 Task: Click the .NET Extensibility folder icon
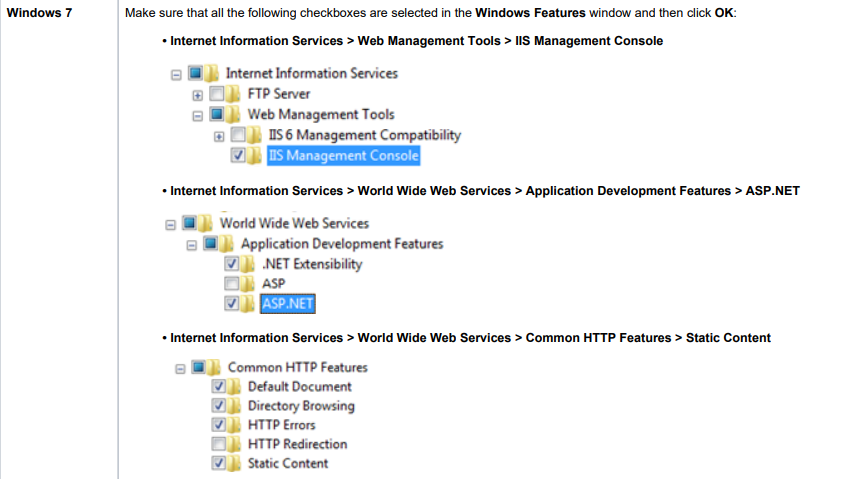coord(248,265)
